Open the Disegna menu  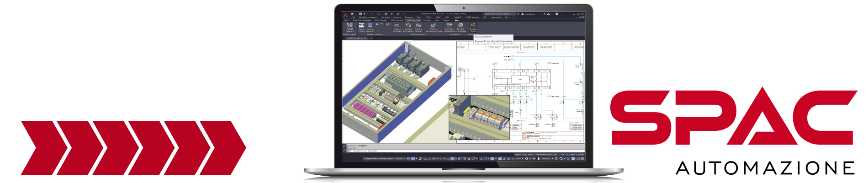(409, 17)
